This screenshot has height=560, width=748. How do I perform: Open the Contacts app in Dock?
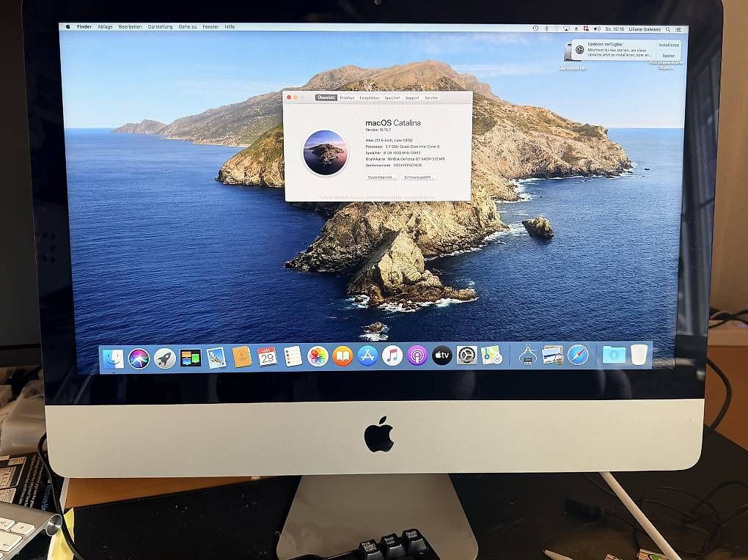[x=242, y=357]
